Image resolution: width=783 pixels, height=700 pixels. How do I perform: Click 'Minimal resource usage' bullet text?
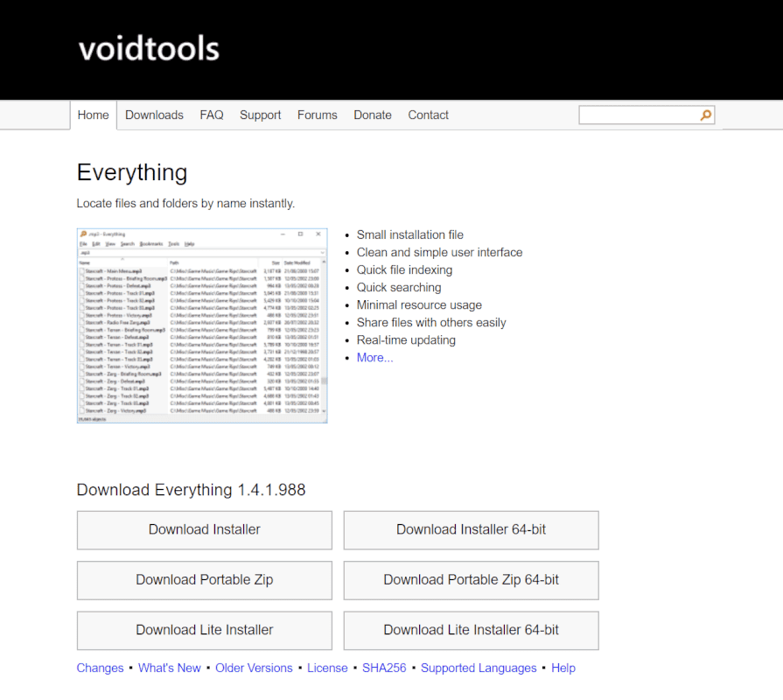[419, 304]
